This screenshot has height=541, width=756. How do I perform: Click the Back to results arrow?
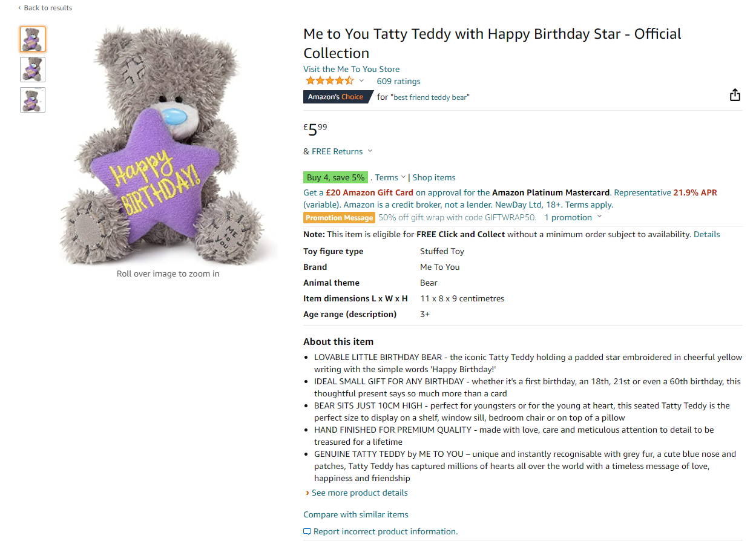19,8
